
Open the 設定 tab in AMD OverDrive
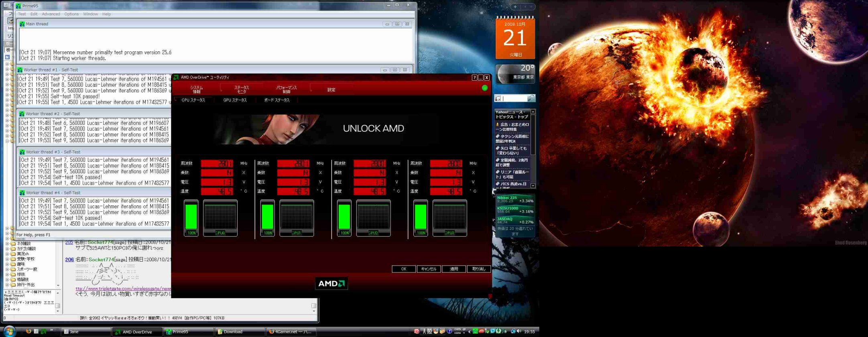coord(331,89)
